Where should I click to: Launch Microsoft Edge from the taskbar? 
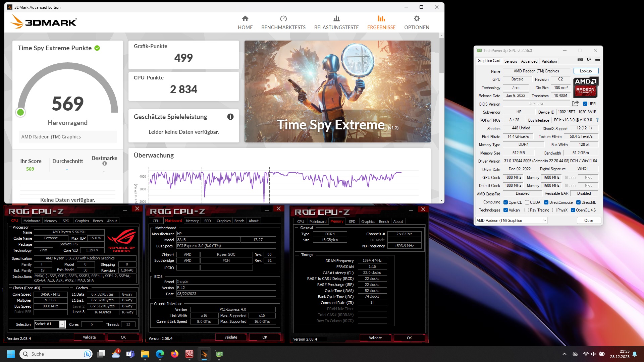point(160,354)
